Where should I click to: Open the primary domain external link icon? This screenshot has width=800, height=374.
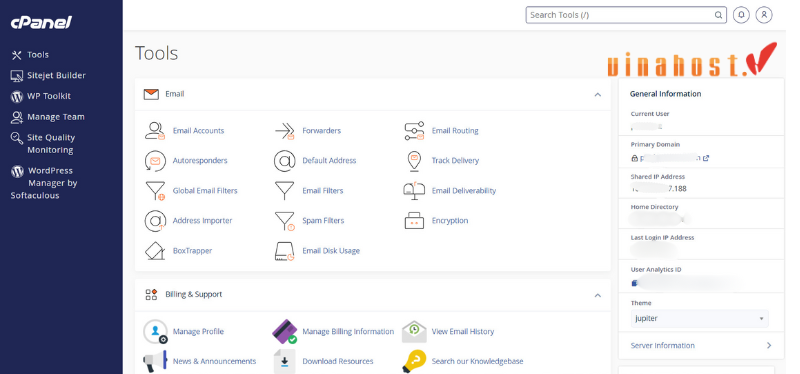tap(706, 158)
